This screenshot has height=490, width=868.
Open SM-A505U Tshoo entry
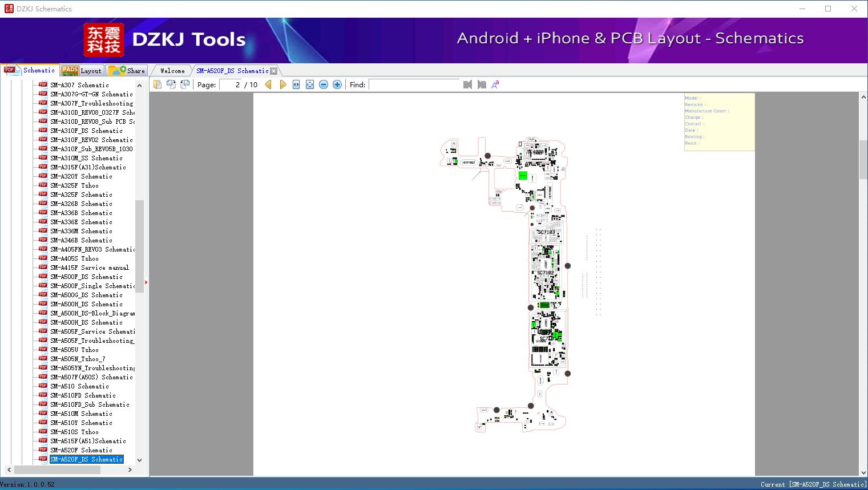[x=74, y=350]
